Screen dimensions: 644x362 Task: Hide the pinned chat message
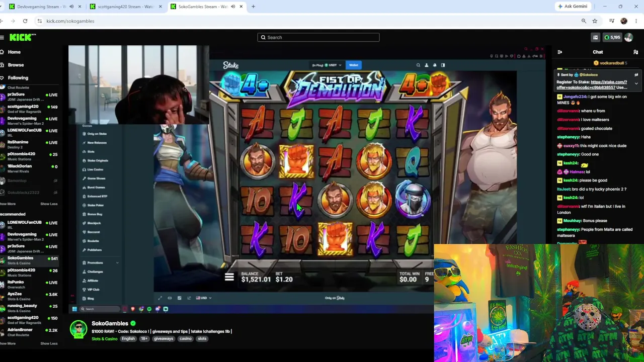click(636, 75)
